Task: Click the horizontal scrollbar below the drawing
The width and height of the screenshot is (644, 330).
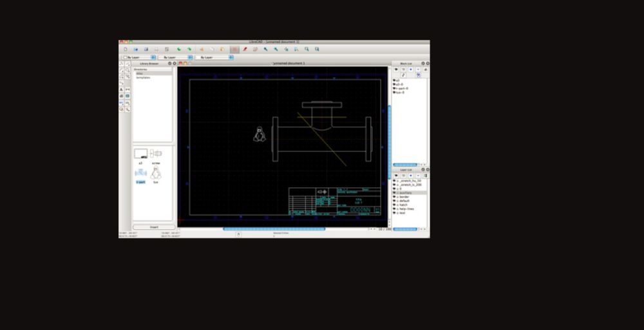Action: tap(274, 229)
